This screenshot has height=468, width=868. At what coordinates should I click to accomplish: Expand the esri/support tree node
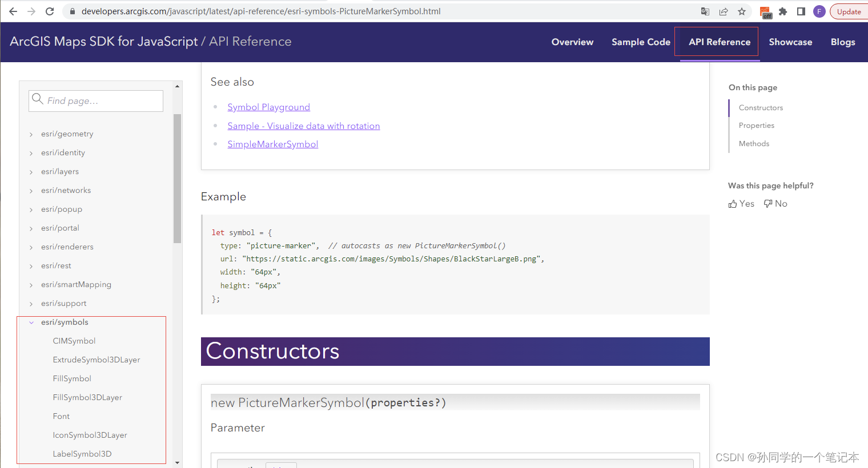point(31,304)
